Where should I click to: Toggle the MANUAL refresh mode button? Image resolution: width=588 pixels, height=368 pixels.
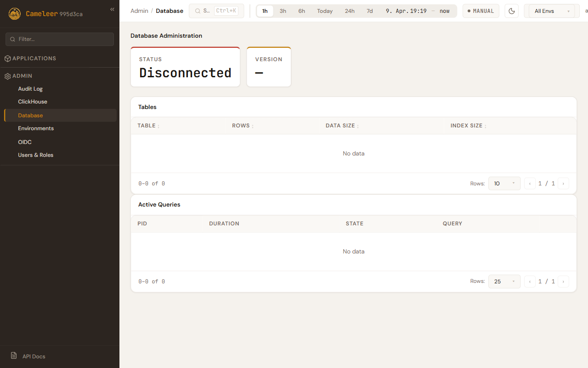(x=481, y=11)
